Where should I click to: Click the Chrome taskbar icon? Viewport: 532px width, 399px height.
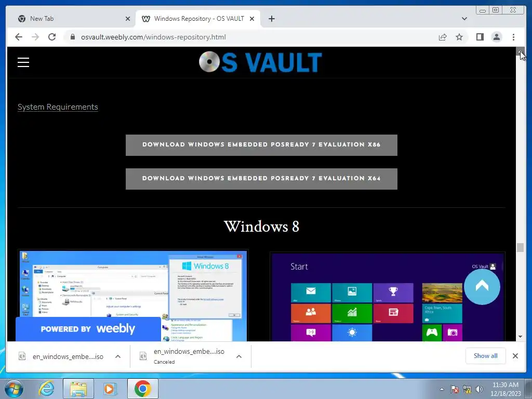click(x=142, y=389)
